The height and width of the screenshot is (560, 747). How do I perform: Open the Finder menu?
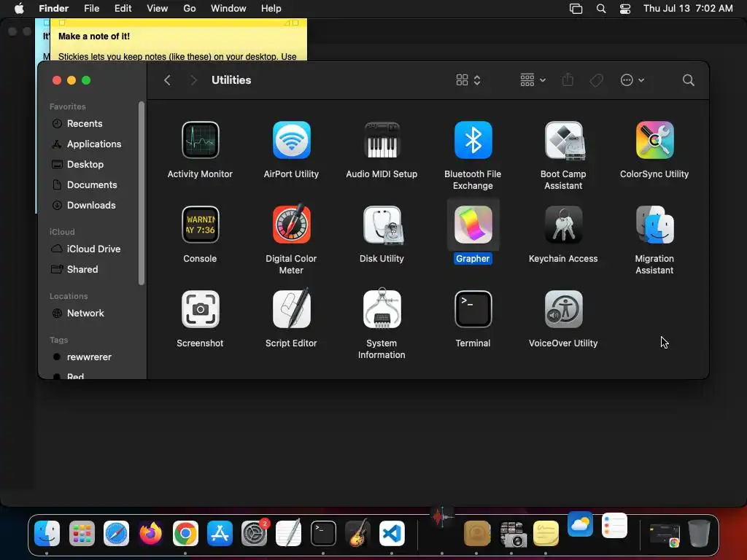[53, 9]
